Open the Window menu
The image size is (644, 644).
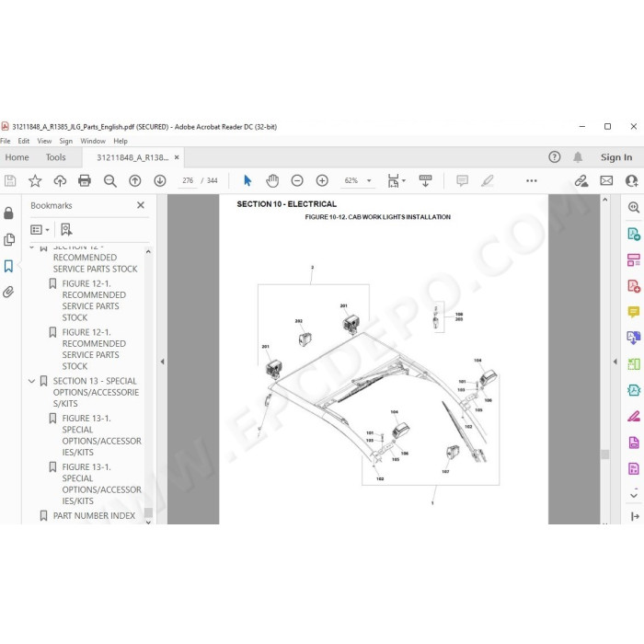click(x=93, y=141)
